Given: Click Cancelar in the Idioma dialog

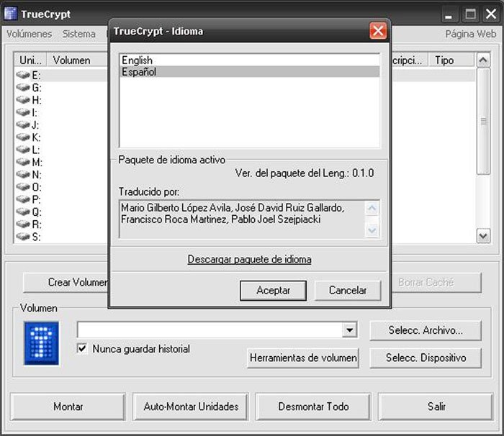Looking at the screenshot, I should coord(348,291).
